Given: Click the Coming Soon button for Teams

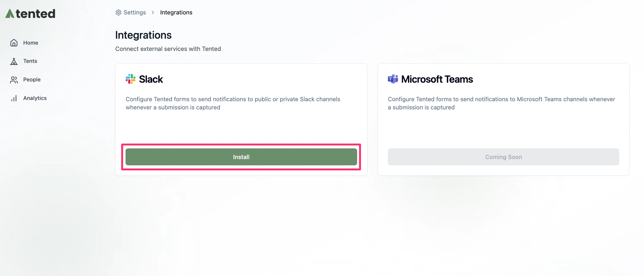Looking at the screenshot, I should (503, 157).
